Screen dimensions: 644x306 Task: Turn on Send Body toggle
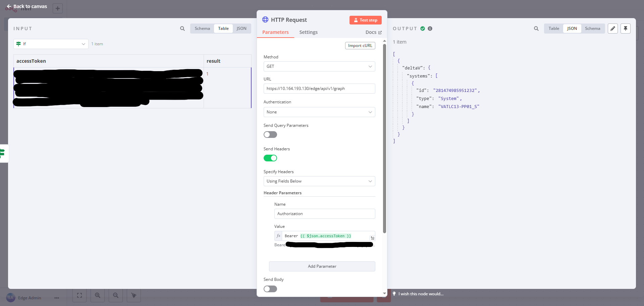pyautogui.click(x=270, y=289)
